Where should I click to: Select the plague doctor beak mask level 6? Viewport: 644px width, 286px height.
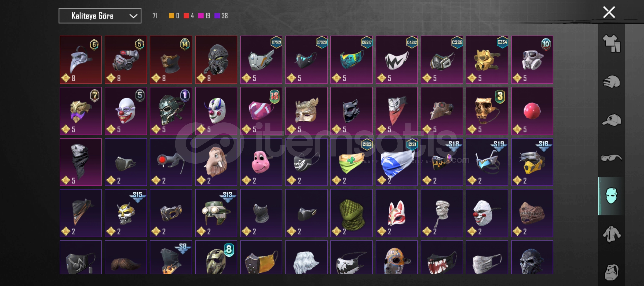point(81,60)
